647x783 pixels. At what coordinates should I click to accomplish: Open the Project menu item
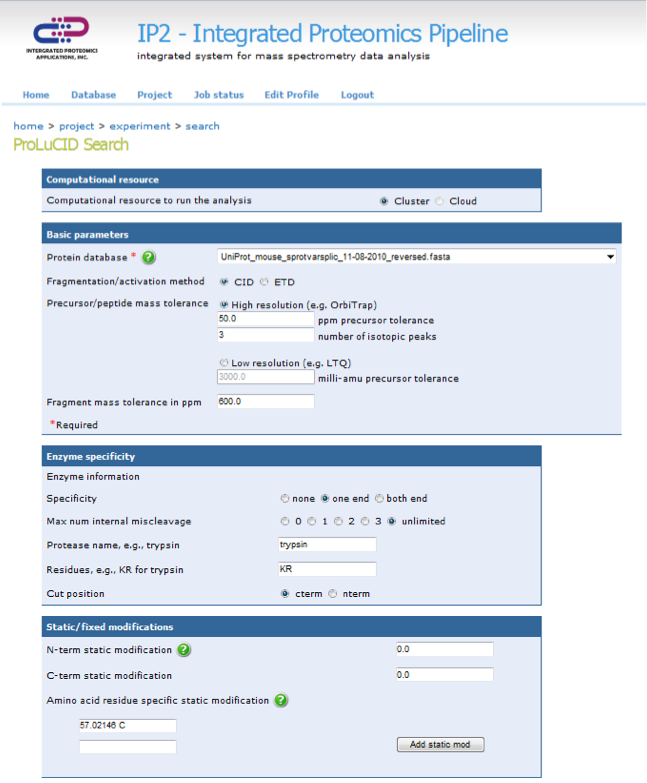(x=155, y=95)
